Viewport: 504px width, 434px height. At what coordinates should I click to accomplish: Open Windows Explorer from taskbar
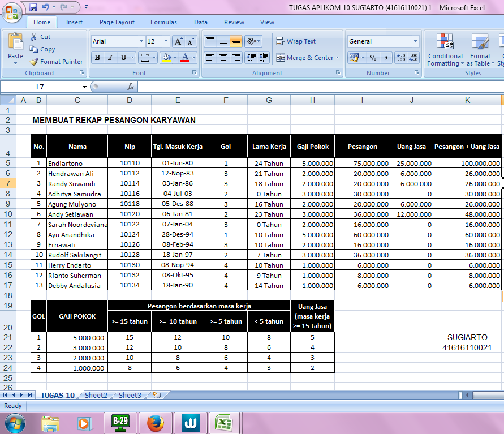[x=50, y=423]
